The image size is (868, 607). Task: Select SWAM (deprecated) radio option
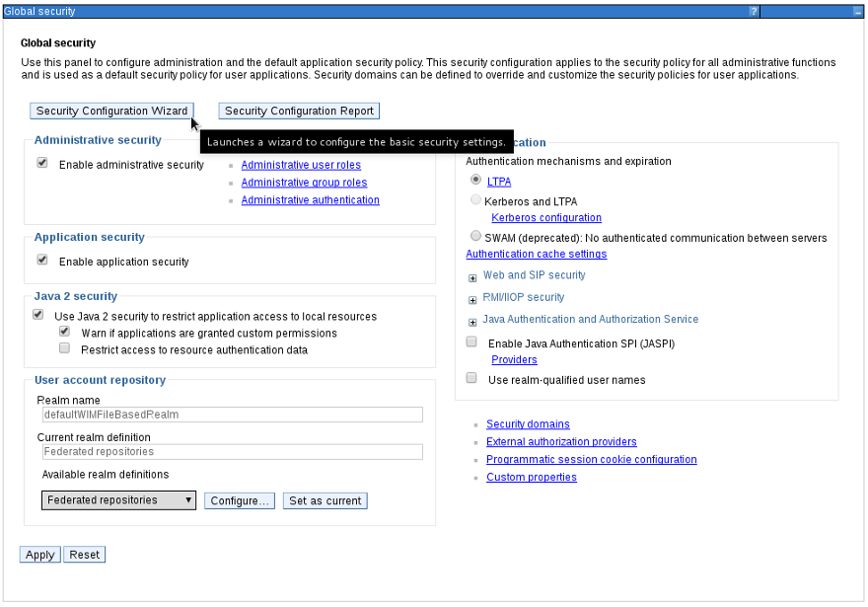(x=475, y=236)
